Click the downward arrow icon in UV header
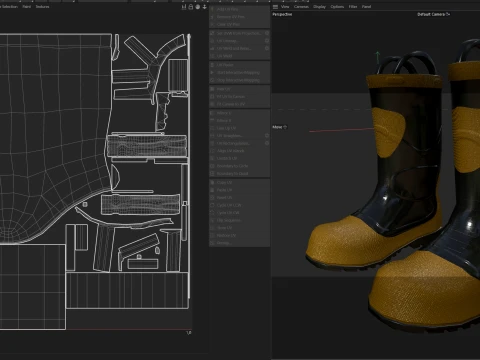 tap(204, 7)
